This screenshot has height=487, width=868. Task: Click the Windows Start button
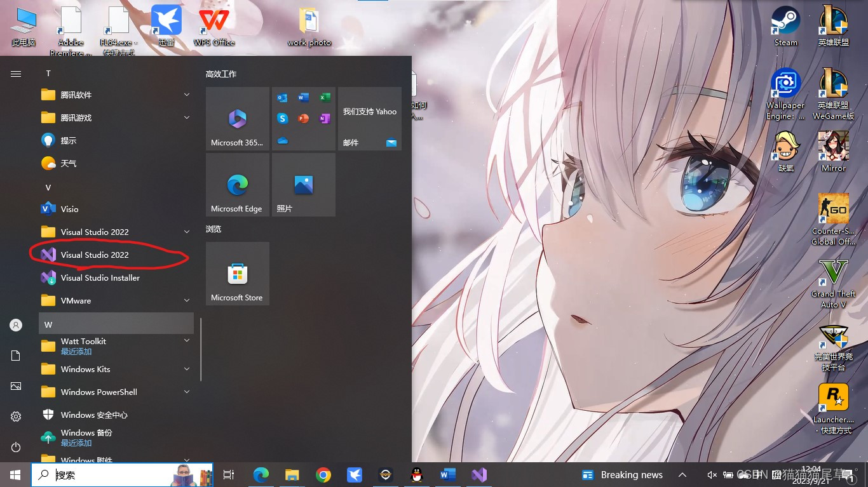pos(15,475)
